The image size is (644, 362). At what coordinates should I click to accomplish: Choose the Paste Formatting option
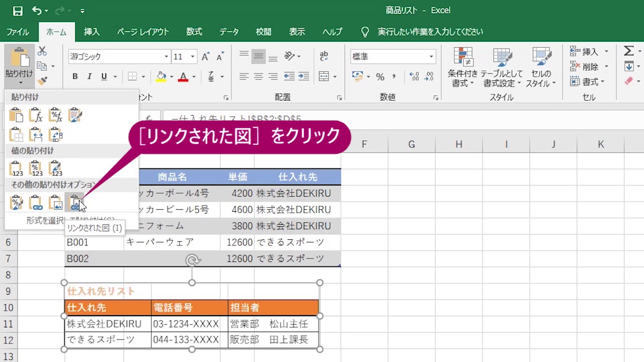[17, 203]
